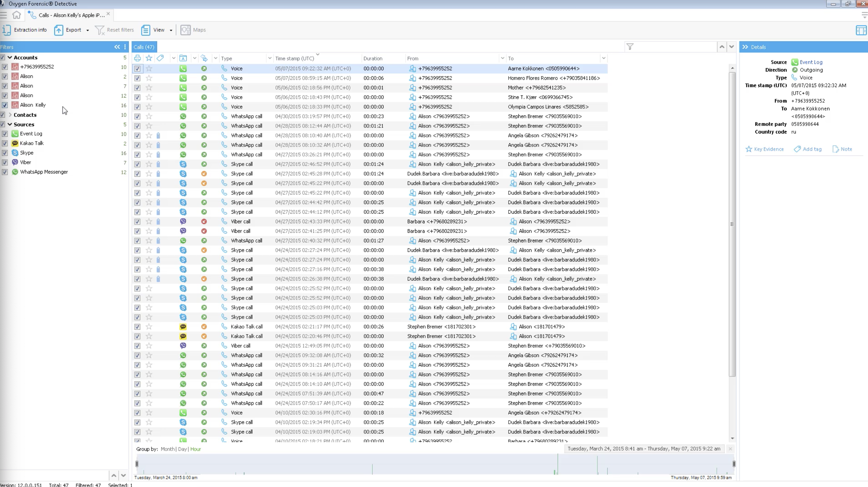
Task: Go to the Home screen icon
Action: pyautogui.click(x=17, y=15)
